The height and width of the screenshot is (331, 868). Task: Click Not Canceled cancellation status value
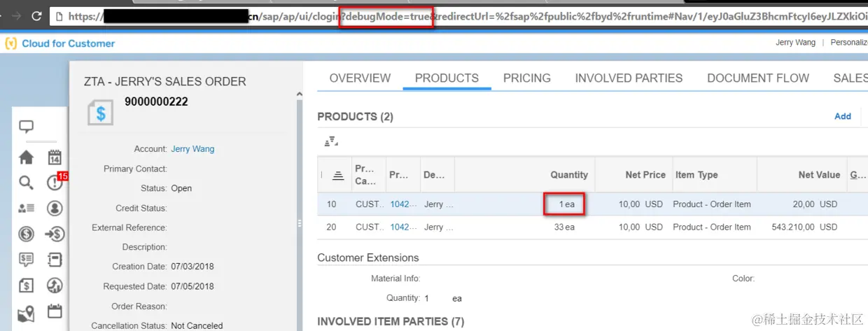(197, 325)
